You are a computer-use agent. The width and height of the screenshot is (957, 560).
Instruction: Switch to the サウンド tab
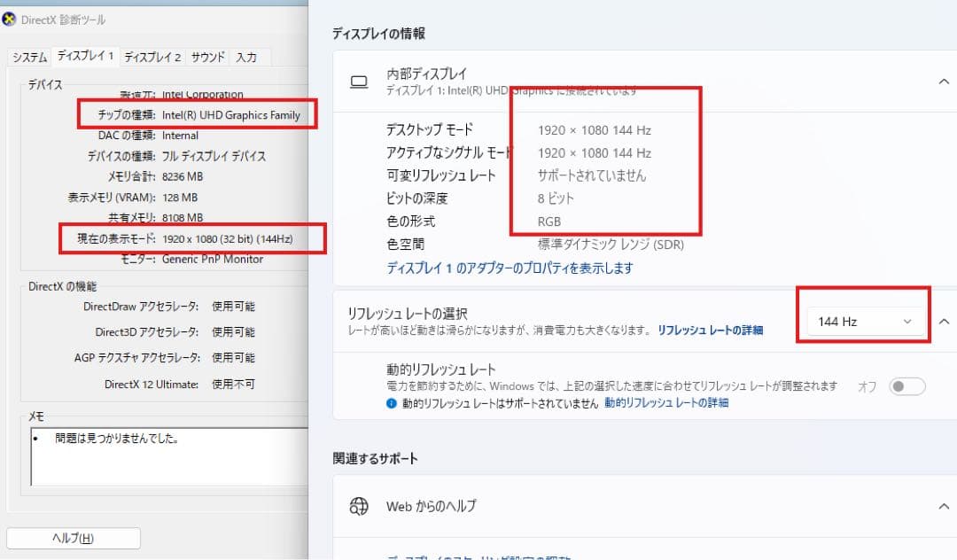208,58
